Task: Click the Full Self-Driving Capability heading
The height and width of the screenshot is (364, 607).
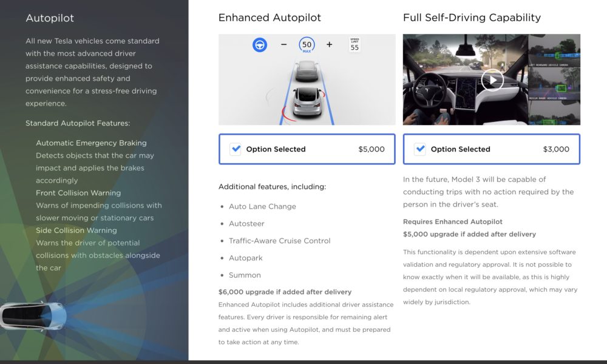Action: coord(472,18)
